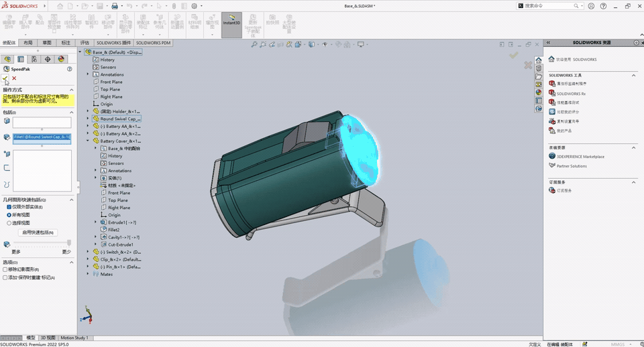Image resolution: width=644 pixels, height=347 pixels.
Task: Expand the Switch_& component in the tree
Action: tap(88, 252)
